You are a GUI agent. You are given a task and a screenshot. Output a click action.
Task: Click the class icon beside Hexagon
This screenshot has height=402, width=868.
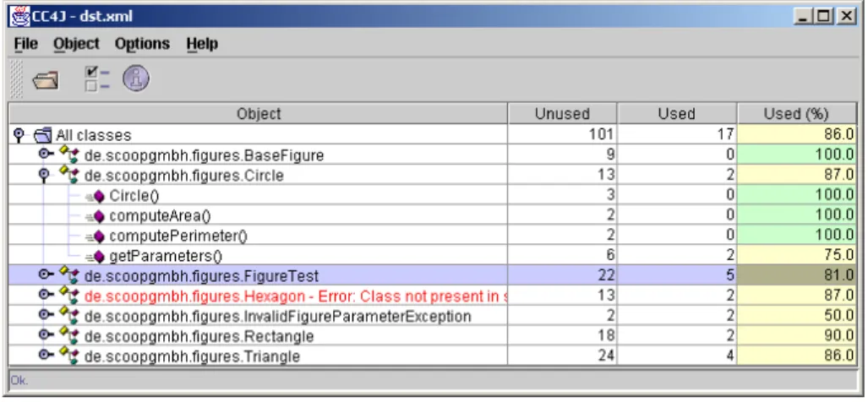[x=69, y=296]
